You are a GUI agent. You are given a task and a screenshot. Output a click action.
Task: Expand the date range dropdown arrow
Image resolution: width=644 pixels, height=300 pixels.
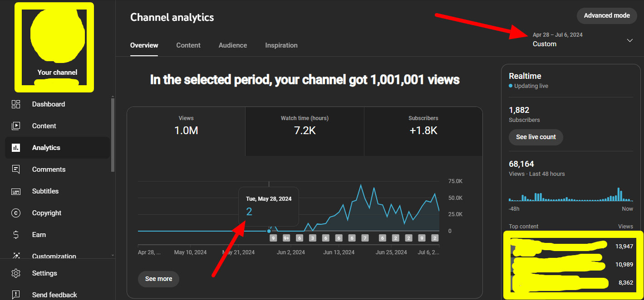(x=629, y=40)
